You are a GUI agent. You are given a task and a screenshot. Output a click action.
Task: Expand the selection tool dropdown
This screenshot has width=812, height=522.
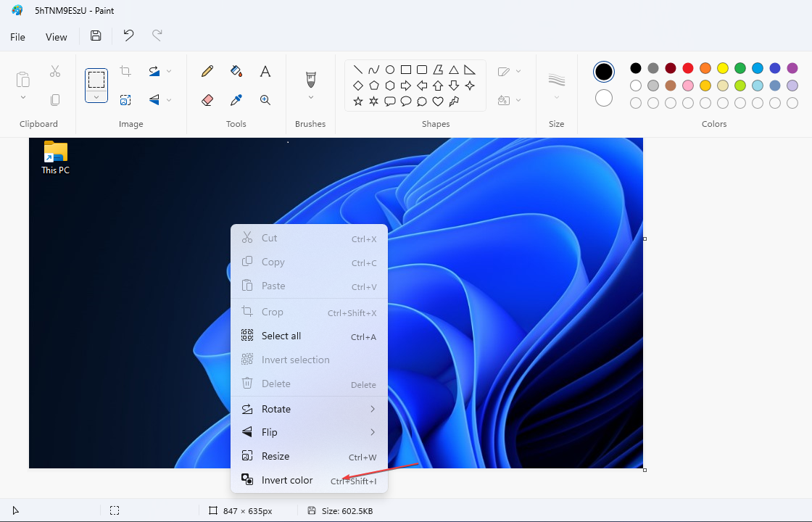96,96
